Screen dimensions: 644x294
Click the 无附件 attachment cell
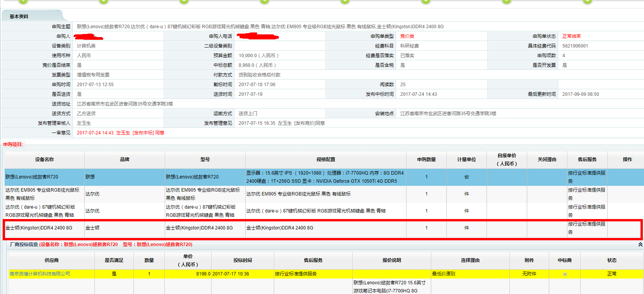click(x=529, y=274)
